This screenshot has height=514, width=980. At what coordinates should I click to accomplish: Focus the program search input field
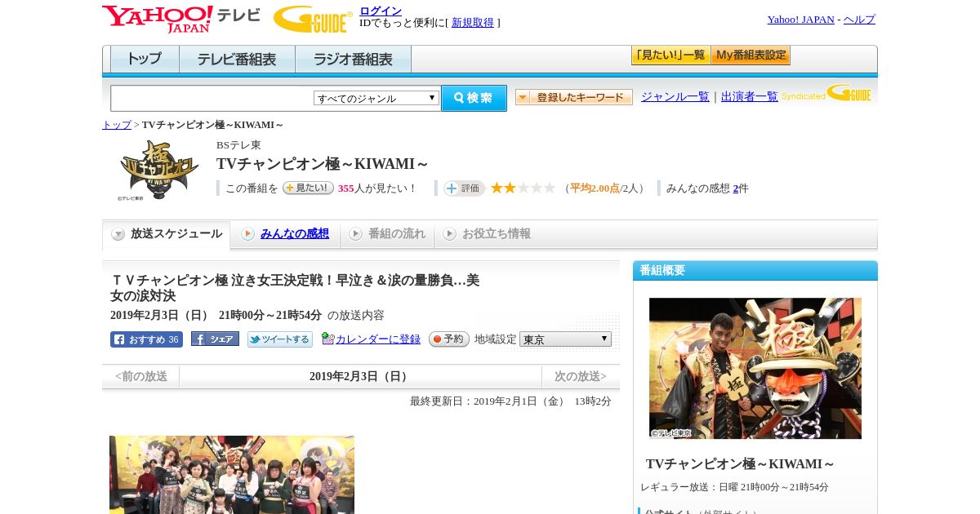[212, 98]
